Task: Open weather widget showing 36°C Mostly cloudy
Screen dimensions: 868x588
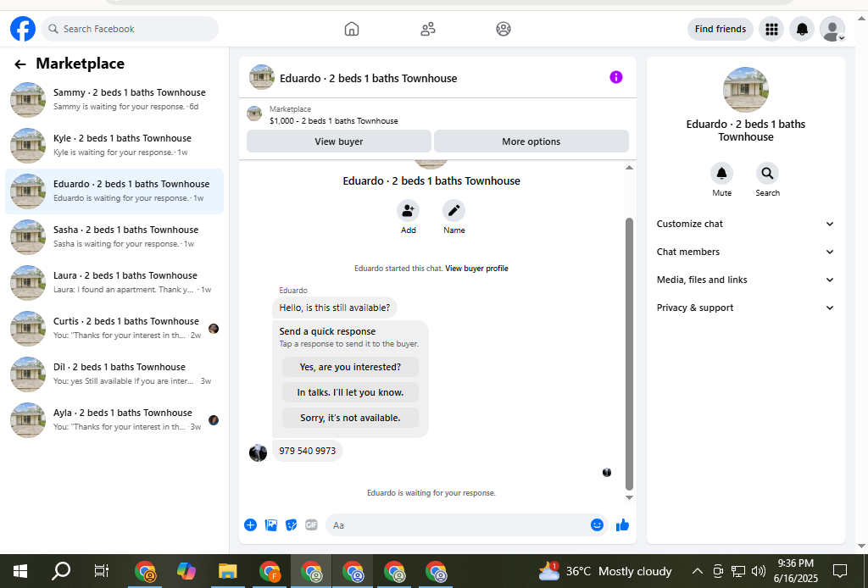Action: [605, 571]
